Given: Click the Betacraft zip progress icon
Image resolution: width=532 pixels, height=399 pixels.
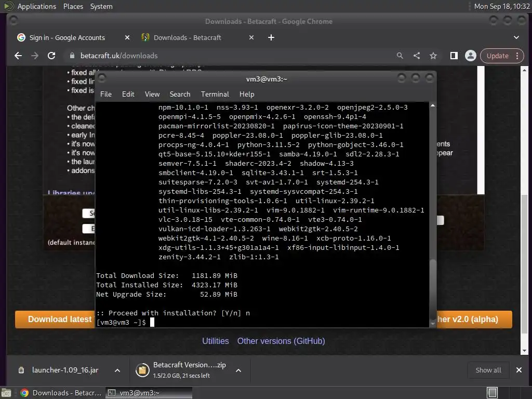Looking at the screenshot, I should (x=142, y=370).
